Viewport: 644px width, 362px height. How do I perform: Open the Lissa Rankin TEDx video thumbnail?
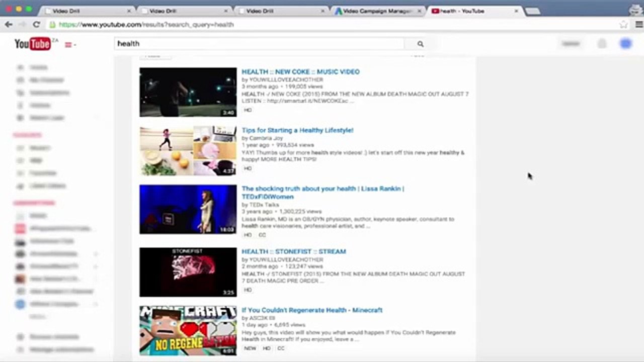click(188, 209)
